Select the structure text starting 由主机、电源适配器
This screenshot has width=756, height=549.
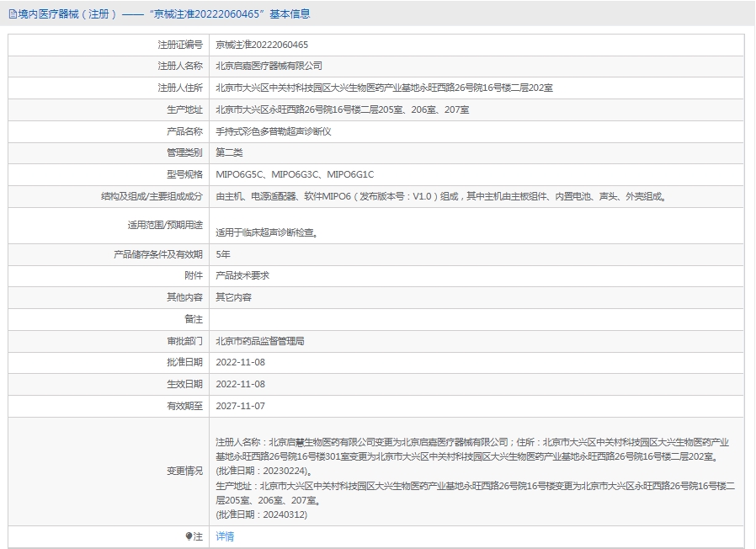click(x=441, y=196)
